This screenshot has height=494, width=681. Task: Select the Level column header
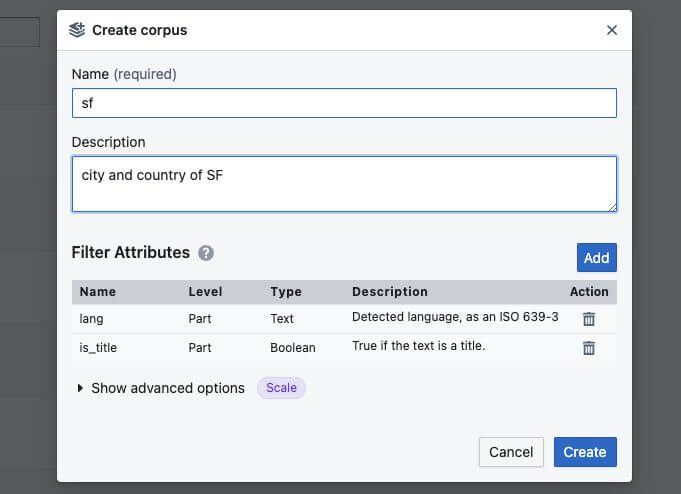[205, 292]
